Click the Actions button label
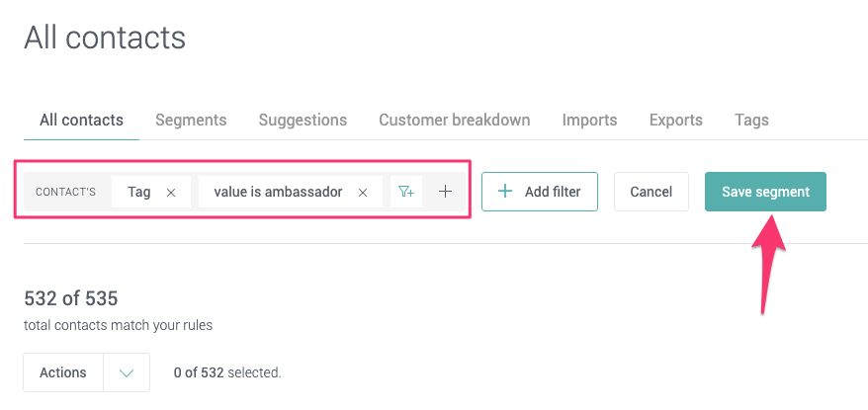The image size is (868, 410). point(63,372)
